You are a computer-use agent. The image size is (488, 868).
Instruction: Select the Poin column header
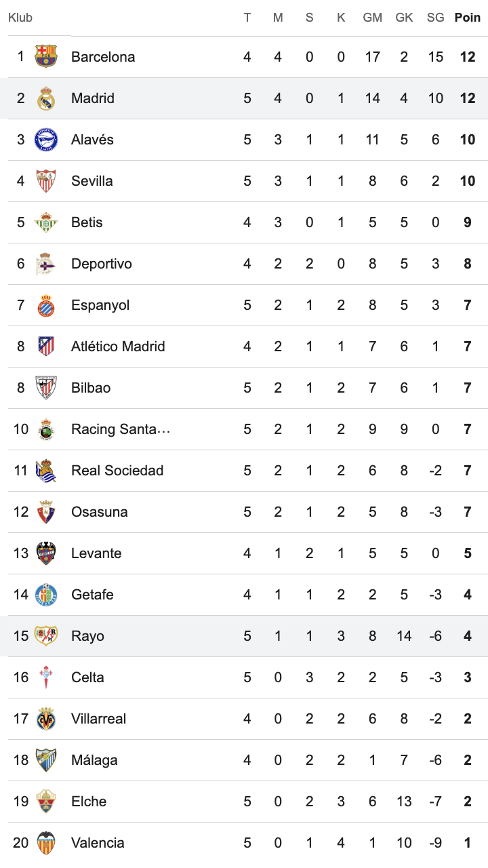coord(467,18)
